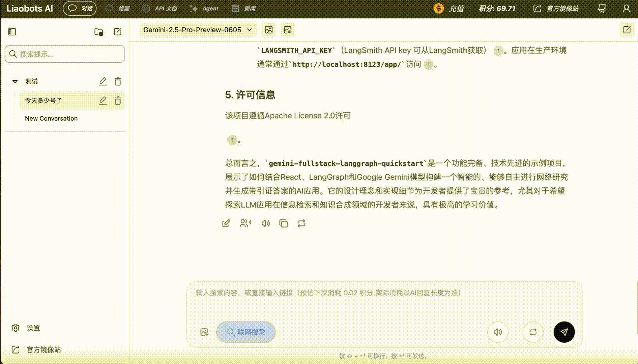Start a new chat via the compose icon
Viewport: 638px width, 364px height.
[x=117, y=32]
